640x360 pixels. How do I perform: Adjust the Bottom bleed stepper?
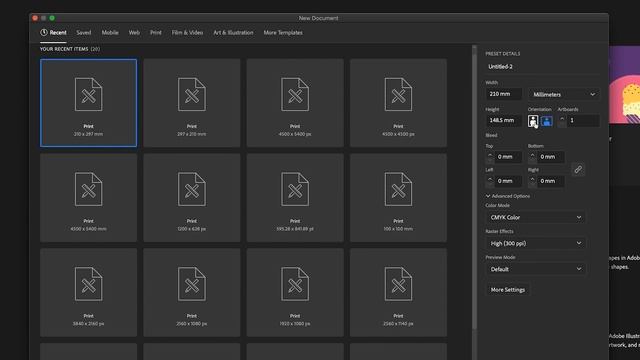[x=532, y=157]
